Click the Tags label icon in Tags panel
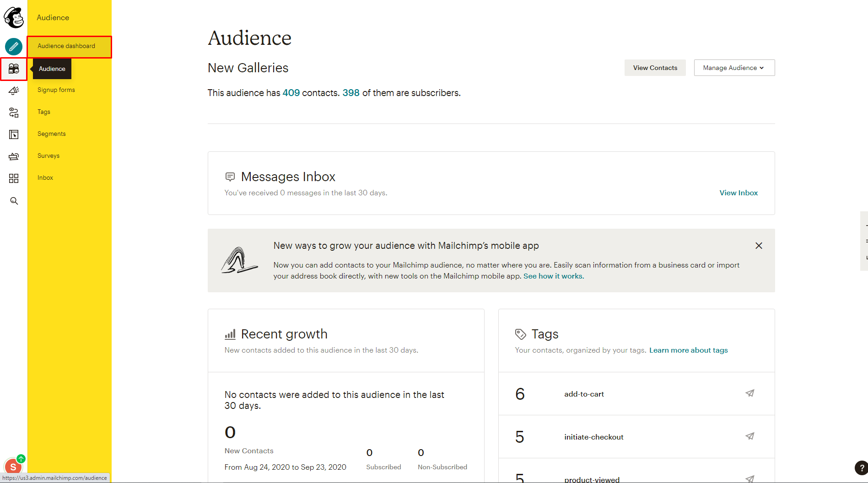This screenshot has width=868, height=483. point(521,334)
